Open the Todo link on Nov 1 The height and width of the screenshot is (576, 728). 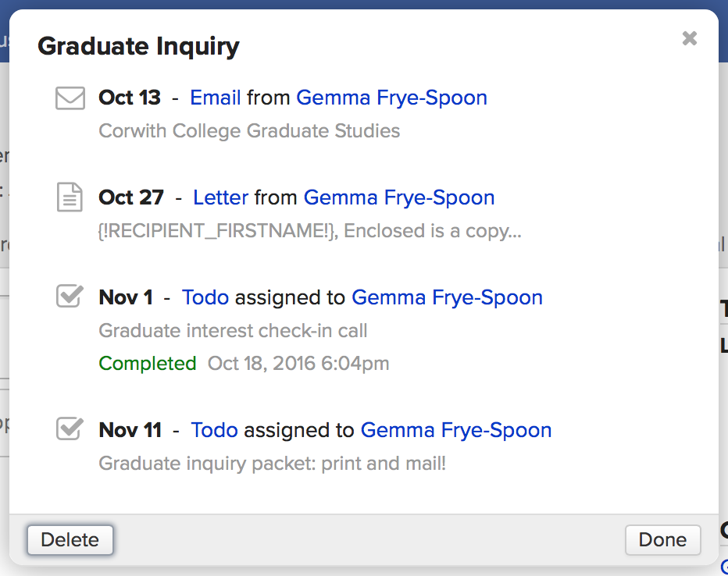click(x=205, y=297)
